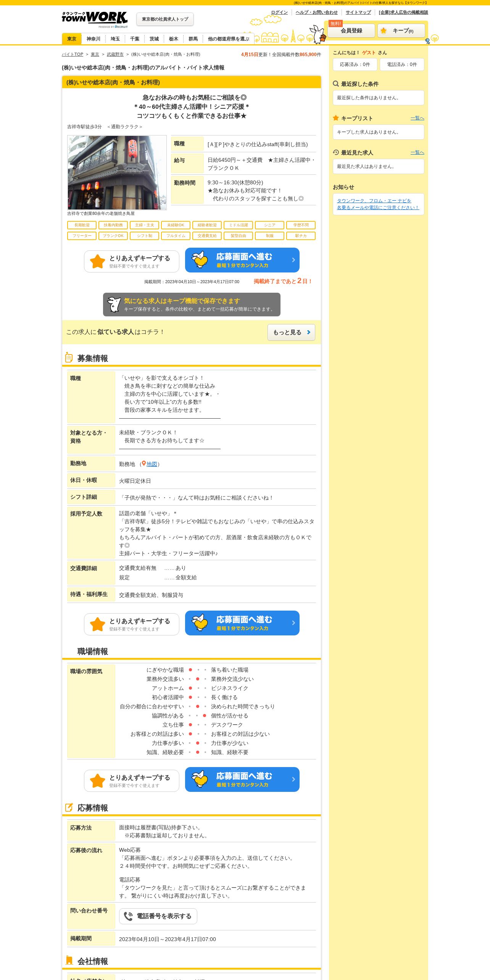The image size is (490, 980).
Task: Select the 茨城 region tab
Action: (x=154, y=39)
